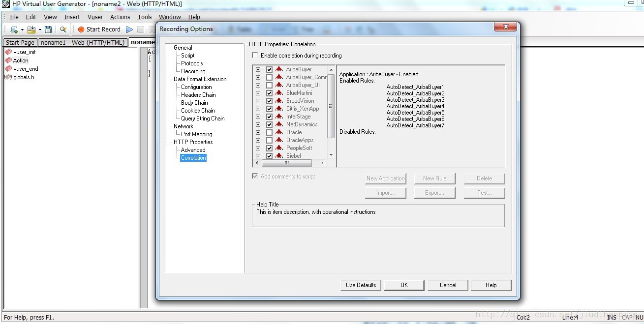Check the Oracle application checkbox
This screenshot has height=324, width=644.
point(269,132)
